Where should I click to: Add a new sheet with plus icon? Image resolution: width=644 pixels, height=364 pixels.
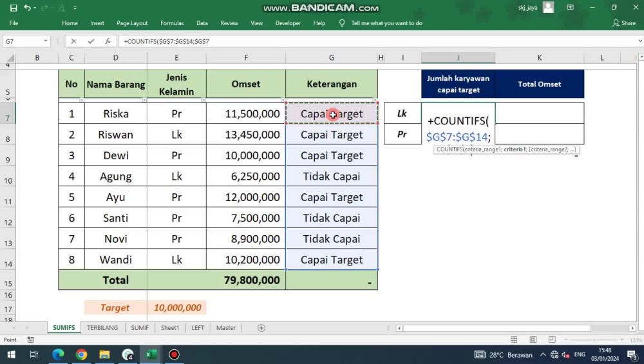pyautogui.click(x=261, y=328)
